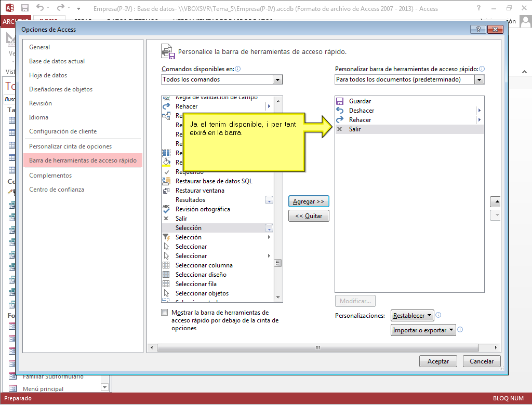Open Importar o exportar dropdown
Screen dimensions: 532x405
point(423,330)
